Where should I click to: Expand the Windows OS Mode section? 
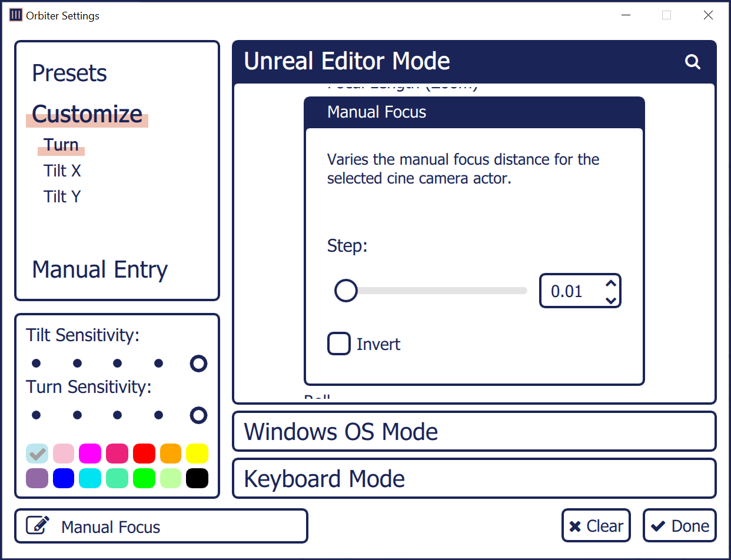coord(474,432)
